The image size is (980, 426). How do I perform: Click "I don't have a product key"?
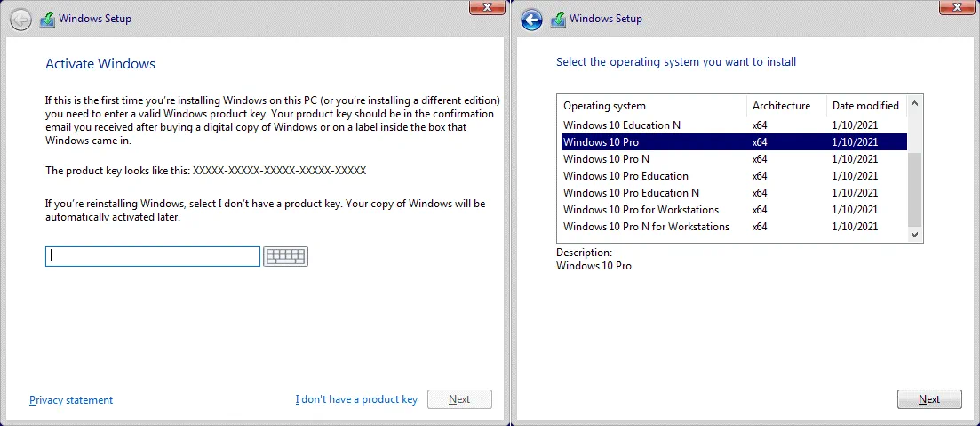click(356, 399)
